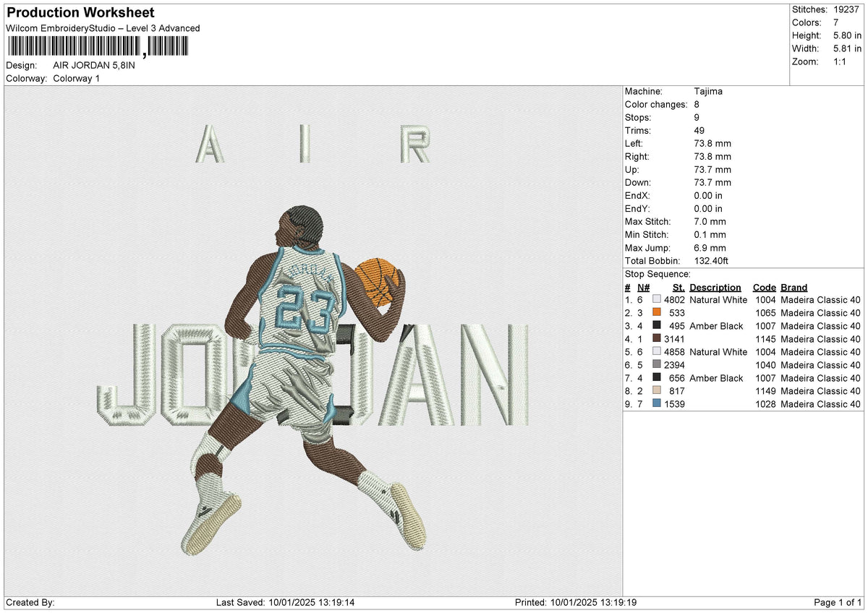Click 'Wilcom EmbroideryStudio – Level 3 Advanced' text

pos(103,28)
